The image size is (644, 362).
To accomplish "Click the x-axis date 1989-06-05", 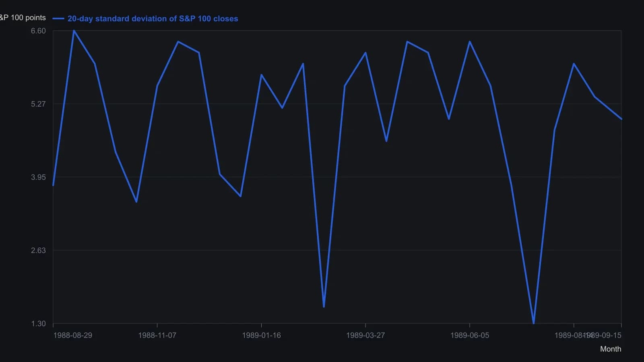I will tap(470, 335).
